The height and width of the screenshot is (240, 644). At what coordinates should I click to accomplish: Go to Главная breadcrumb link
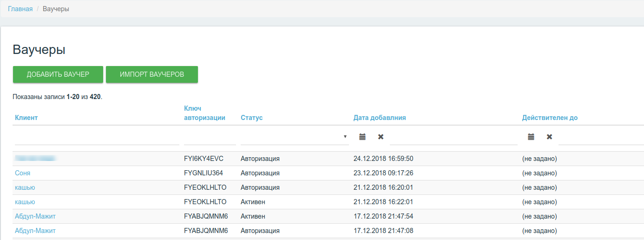tap(20, 9)
